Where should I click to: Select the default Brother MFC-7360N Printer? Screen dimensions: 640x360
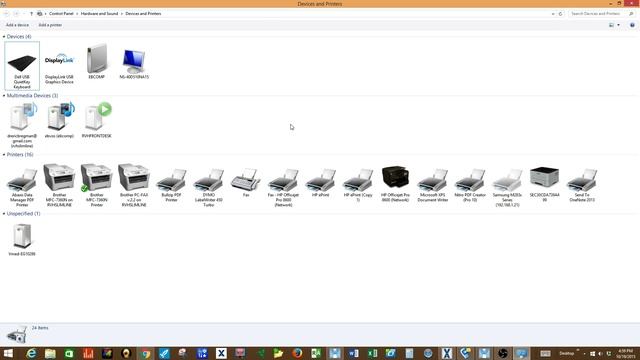tap(97, 185)
